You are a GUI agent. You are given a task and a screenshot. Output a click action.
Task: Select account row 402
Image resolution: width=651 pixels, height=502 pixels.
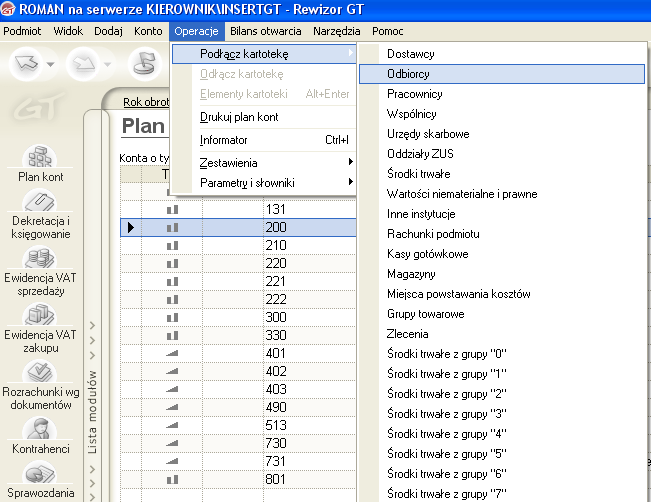238,371
